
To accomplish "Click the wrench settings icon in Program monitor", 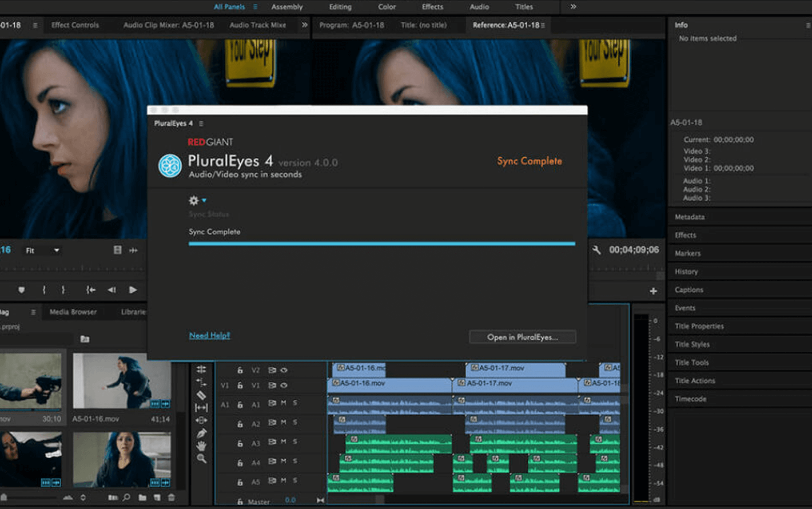I will [596, 250].
